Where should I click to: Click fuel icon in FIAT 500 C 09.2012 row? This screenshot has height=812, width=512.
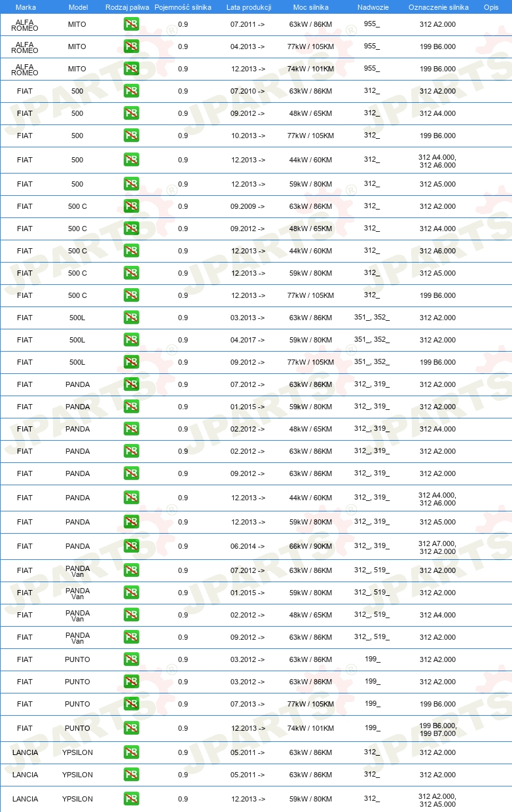[131, 229]
